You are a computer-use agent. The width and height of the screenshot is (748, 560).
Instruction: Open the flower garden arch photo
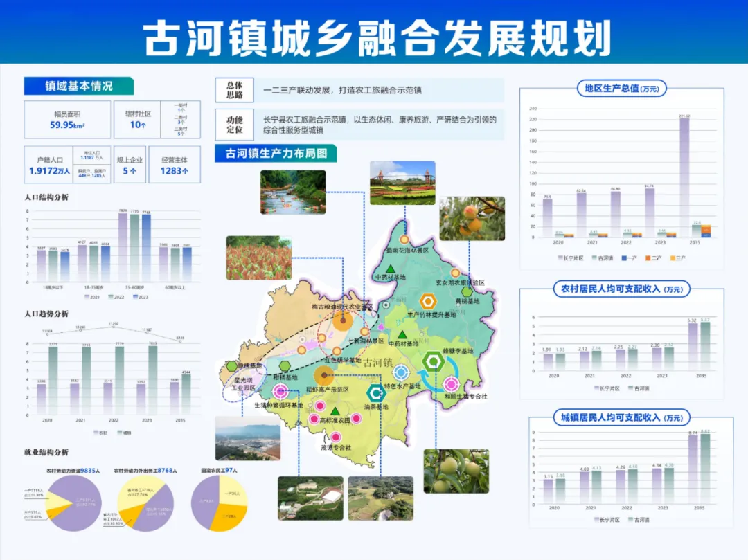402,183
